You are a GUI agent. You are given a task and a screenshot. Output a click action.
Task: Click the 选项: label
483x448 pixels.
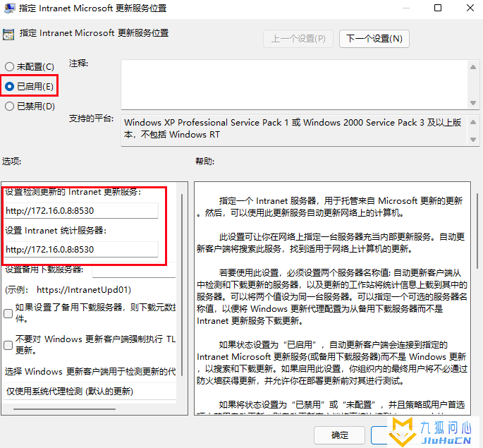[12, 161]
